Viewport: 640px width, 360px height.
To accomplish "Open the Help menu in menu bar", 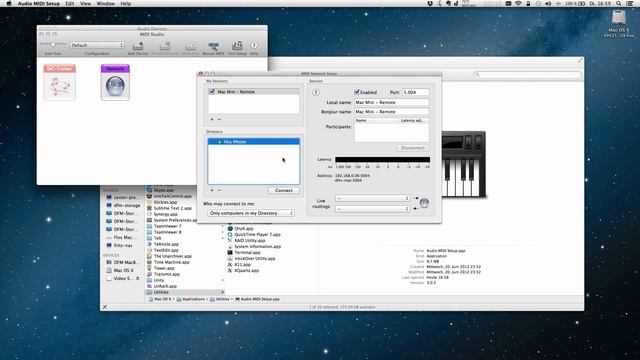I will coord(126,3).
